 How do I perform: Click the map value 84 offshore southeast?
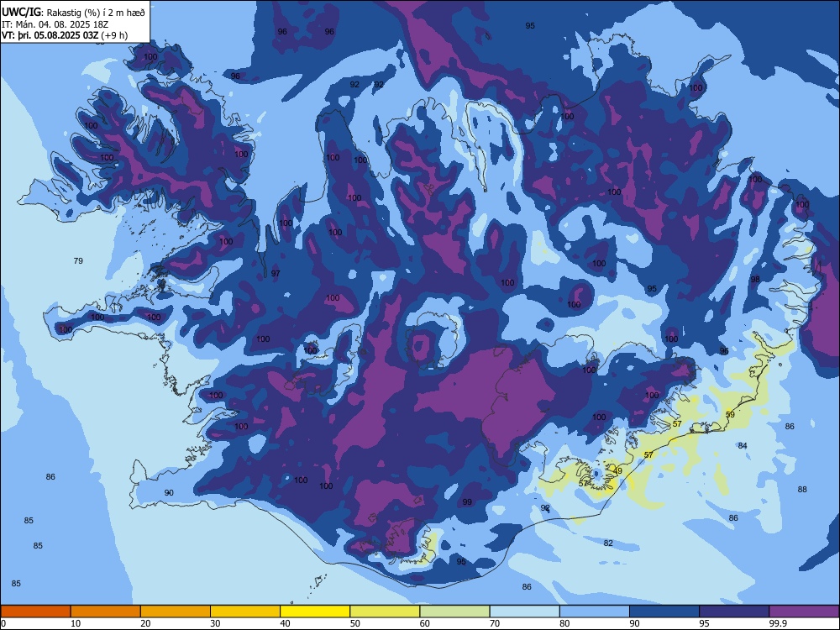coord(743,446)
